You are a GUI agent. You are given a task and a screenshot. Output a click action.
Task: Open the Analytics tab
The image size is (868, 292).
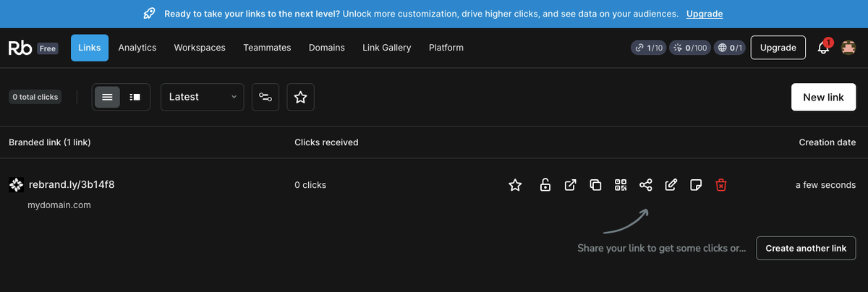pyautogui.click(x=137, y=48)
